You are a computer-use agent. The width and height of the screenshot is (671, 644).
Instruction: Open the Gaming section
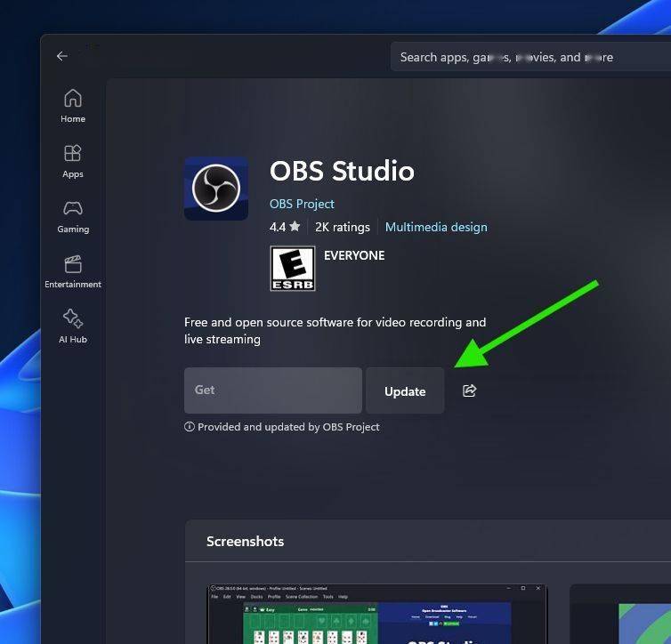[73, 217]
